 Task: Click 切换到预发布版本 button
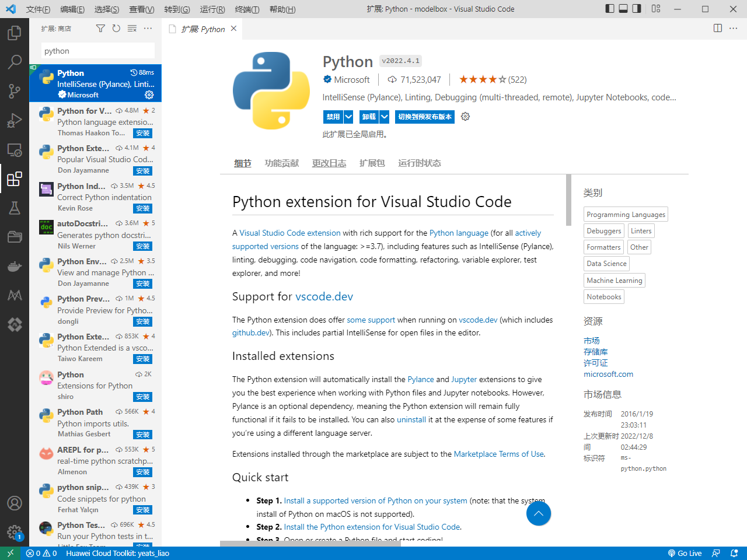(425, 117)
